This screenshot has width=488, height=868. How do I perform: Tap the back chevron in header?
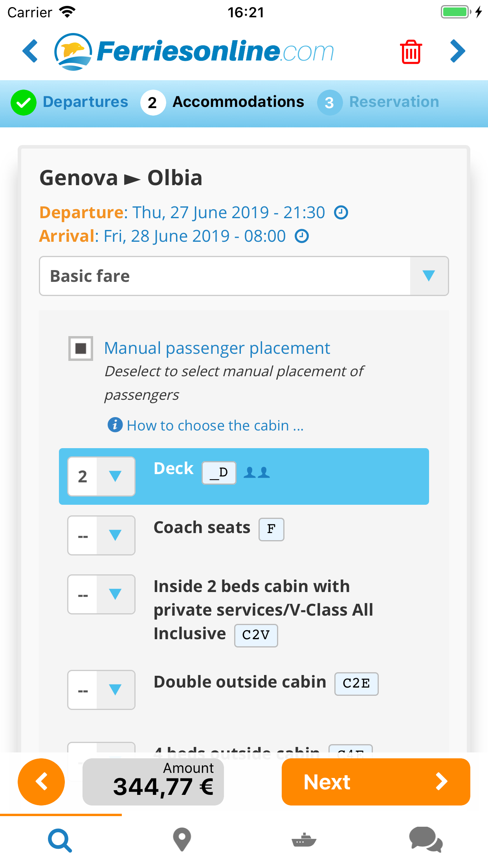click(x=30, y=51)
